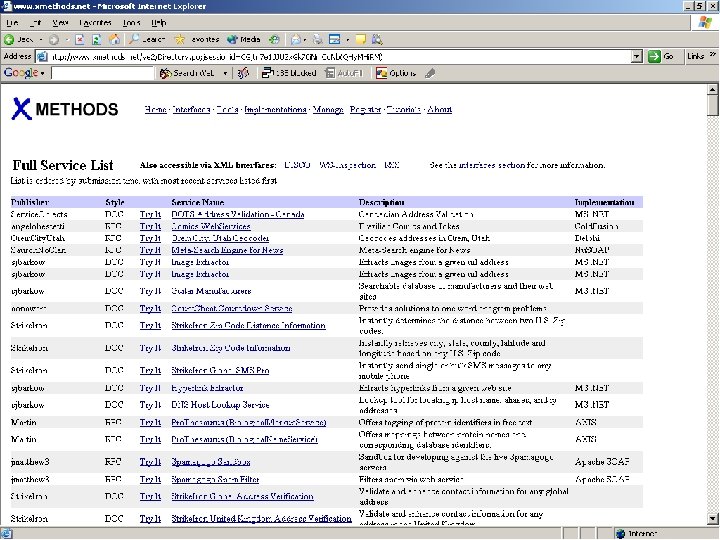Image resolution: width=720 pixels, height=540 pixels.
Task: Open Strikeiron Global SMS Pro link
Action: tap(220, 370)
